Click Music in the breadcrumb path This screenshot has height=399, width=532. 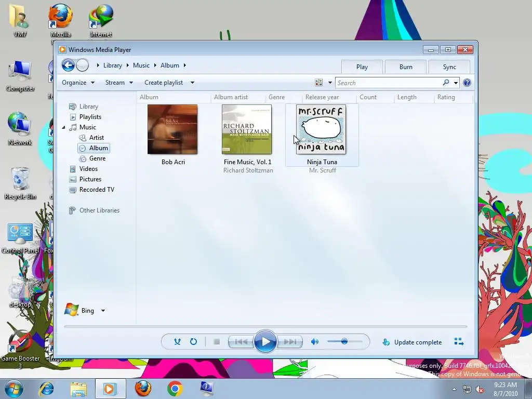pyautogui.click(x=141, y=65)
